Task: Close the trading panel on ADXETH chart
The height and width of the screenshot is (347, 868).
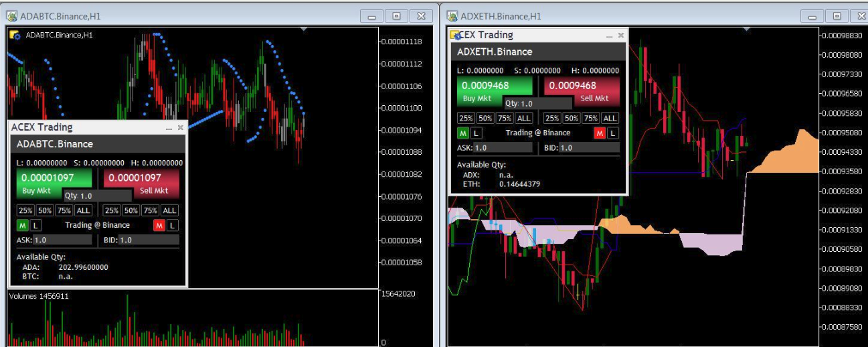Action: [620, 35]
